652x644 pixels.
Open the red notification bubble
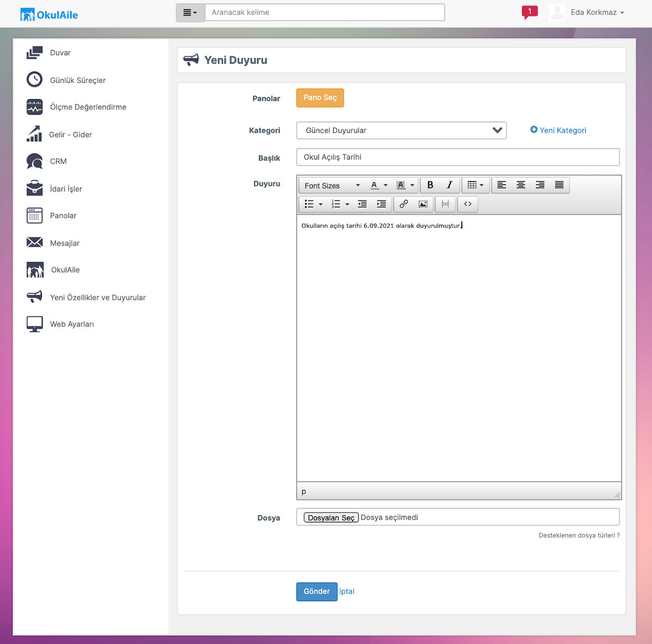tap(530, 12)
